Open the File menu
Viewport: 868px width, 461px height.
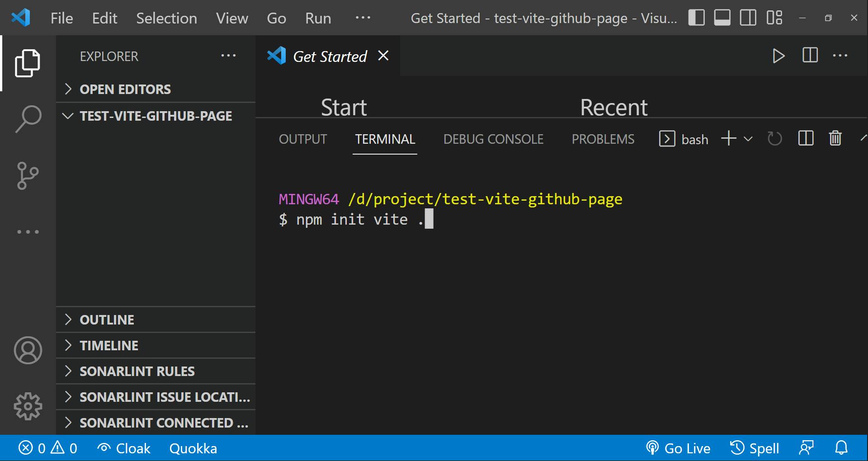pyautogui.click(x=62, y=18)
